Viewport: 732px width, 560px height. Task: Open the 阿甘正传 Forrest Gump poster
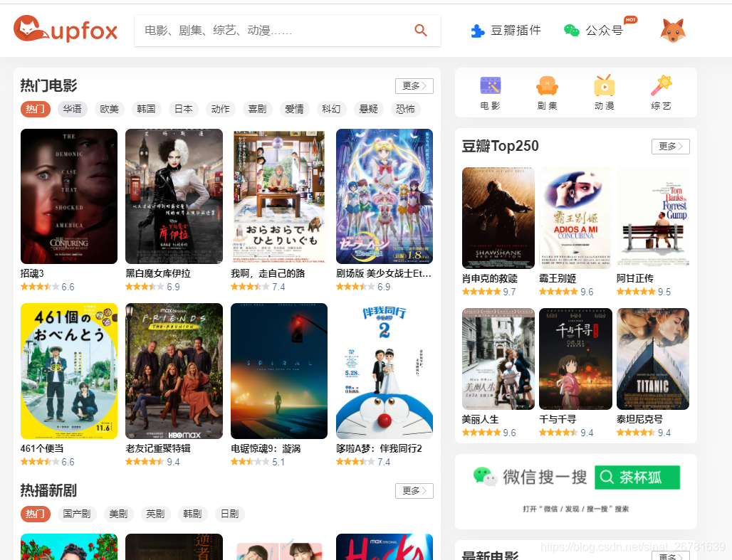pyautogui.click(x=653, y=218)
